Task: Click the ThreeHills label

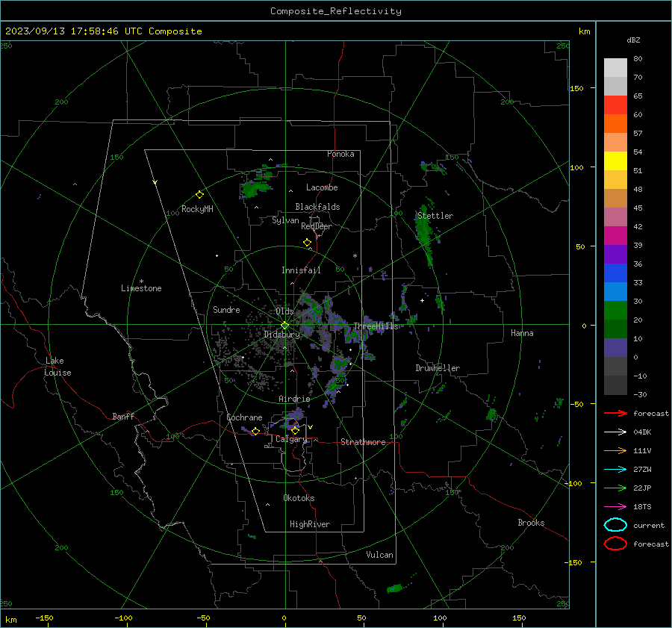Action: click(x=376, y=326)
